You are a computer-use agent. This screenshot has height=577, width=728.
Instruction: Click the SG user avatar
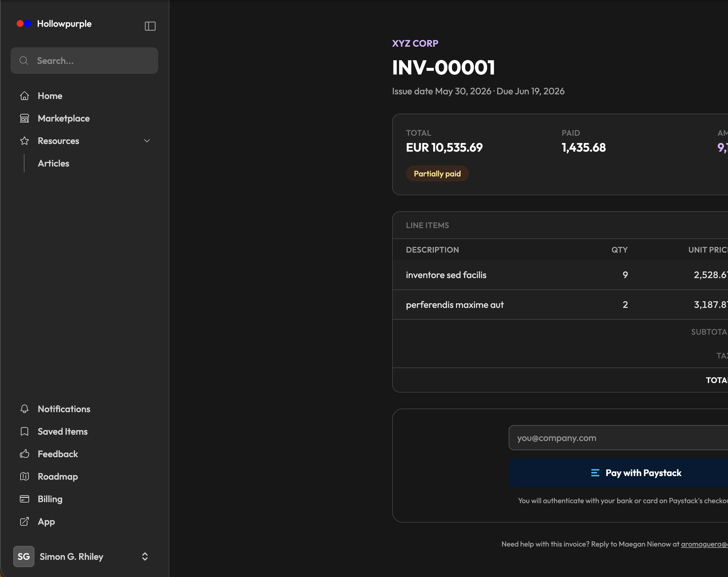pos(23,556)
